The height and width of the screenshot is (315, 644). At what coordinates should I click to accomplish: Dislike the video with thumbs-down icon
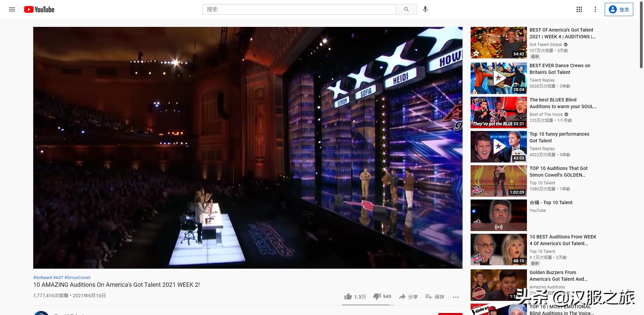coord(377,297)
